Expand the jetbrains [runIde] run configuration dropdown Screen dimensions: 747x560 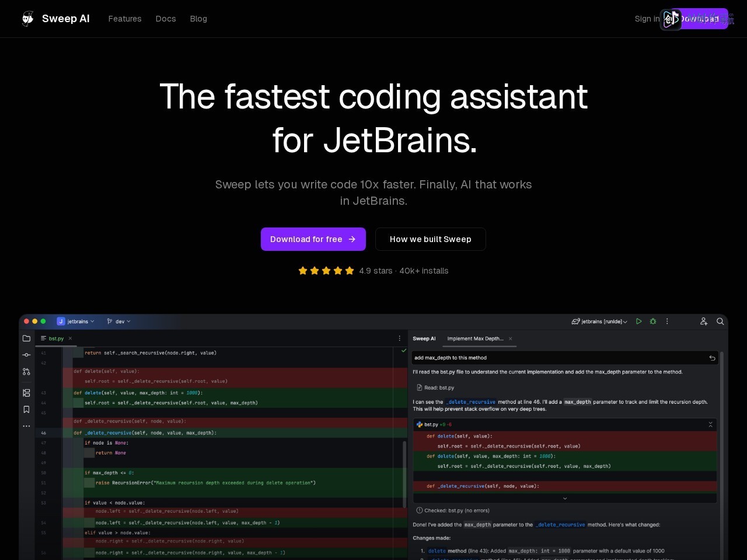click(x=599, y=321)
